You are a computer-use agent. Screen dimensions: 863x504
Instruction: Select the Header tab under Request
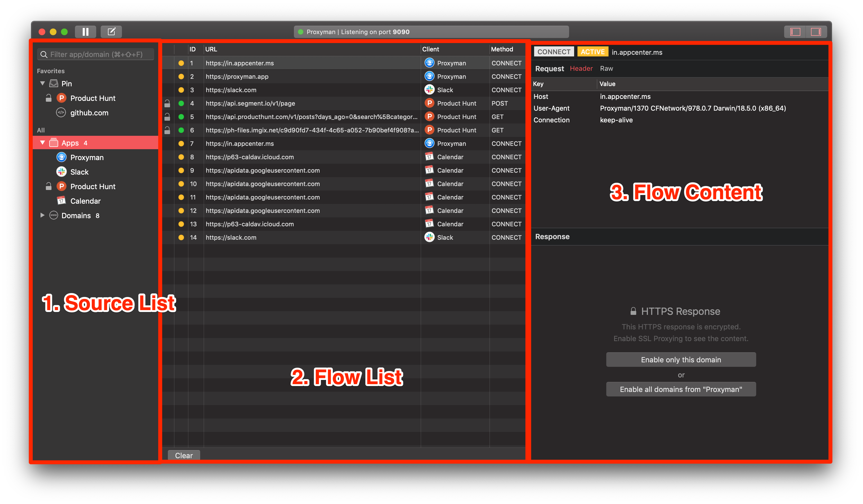[581, 68]
